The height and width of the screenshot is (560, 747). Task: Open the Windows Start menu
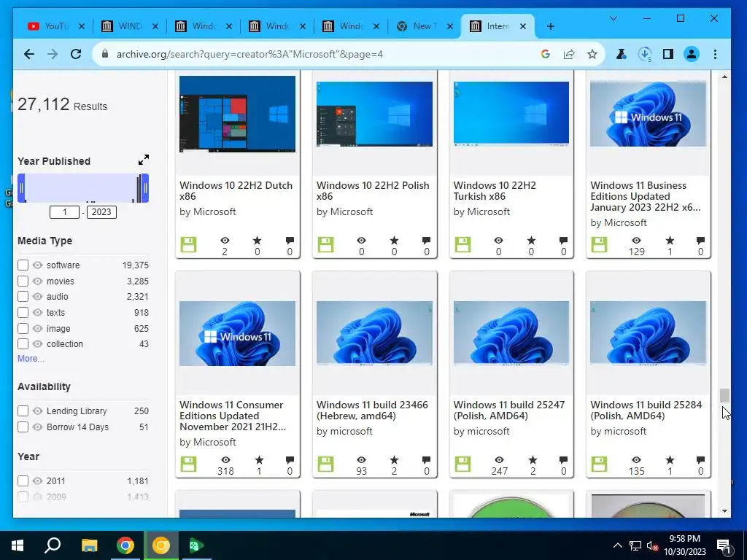(x=18, y=545)
